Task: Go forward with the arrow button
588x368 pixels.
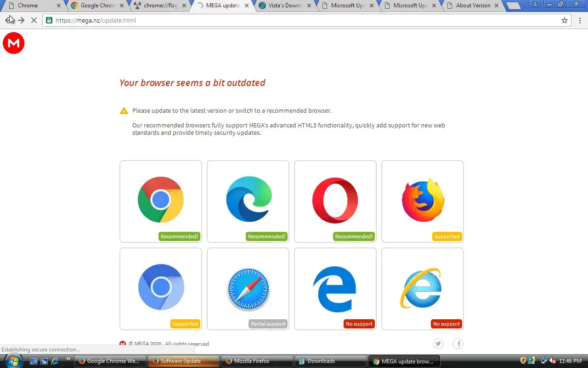Action: (x=21, y=20)
